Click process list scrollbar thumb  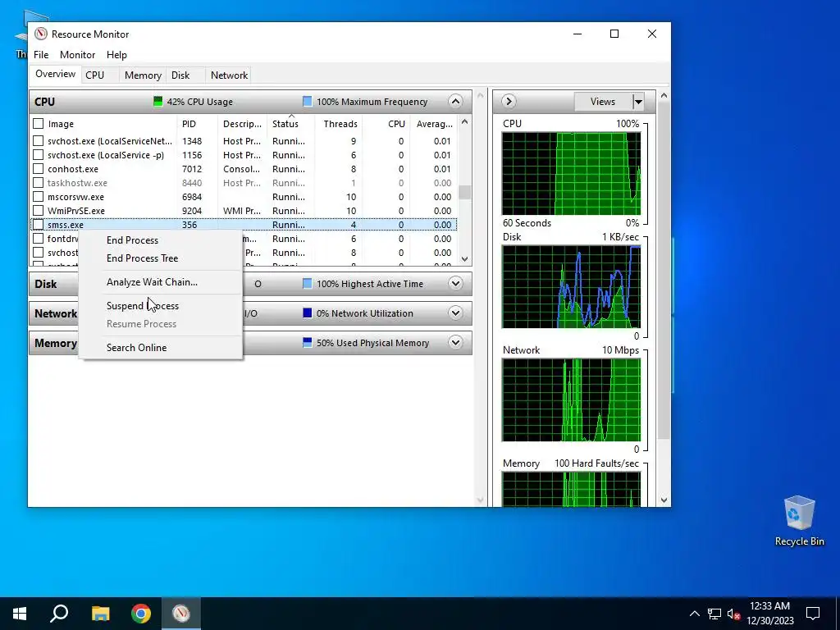464,192
